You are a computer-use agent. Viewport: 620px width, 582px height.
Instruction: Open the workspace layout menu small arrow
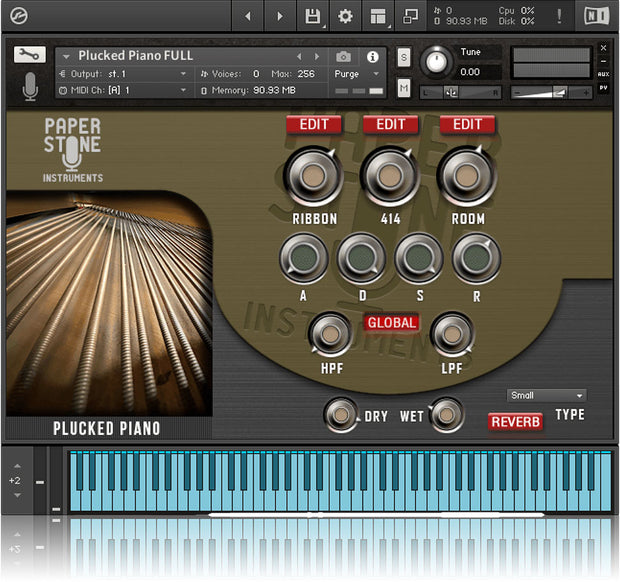[389, 26]
